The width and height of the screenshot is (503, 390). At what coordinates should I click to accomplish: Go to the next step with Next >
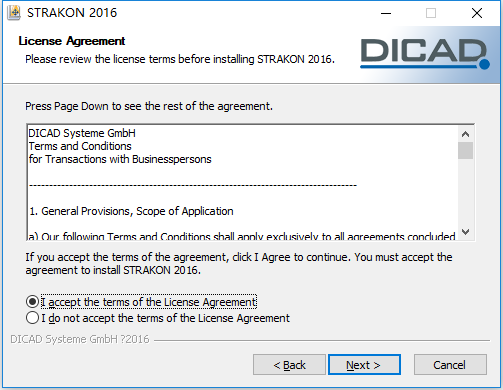tap(364, 365)
